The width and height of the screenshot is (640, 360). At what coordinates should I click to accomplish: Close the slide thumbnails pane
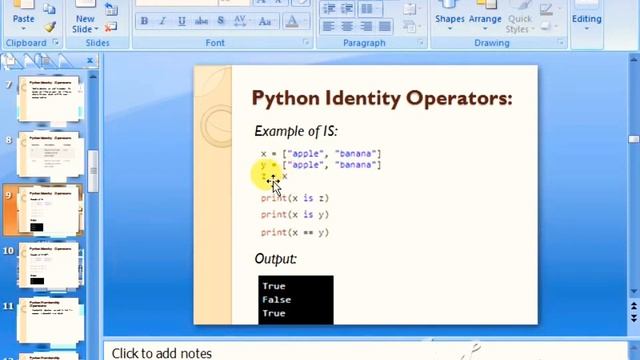point(90,61)
